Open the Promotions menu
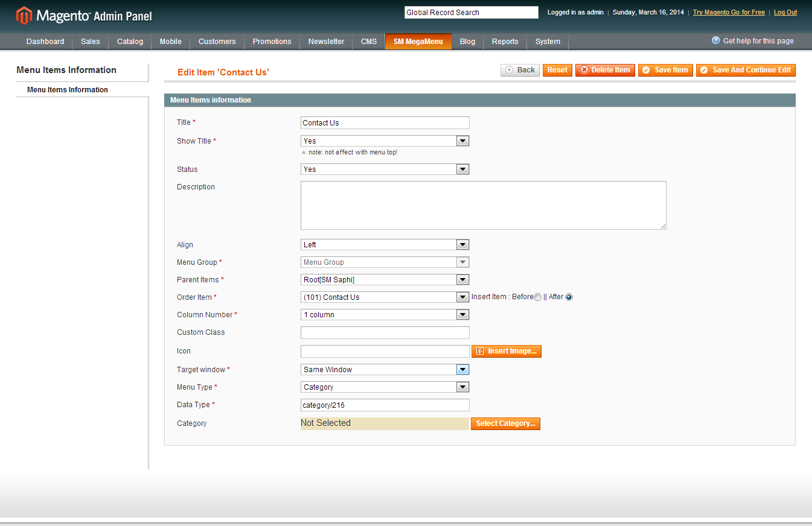 [272, 42]
